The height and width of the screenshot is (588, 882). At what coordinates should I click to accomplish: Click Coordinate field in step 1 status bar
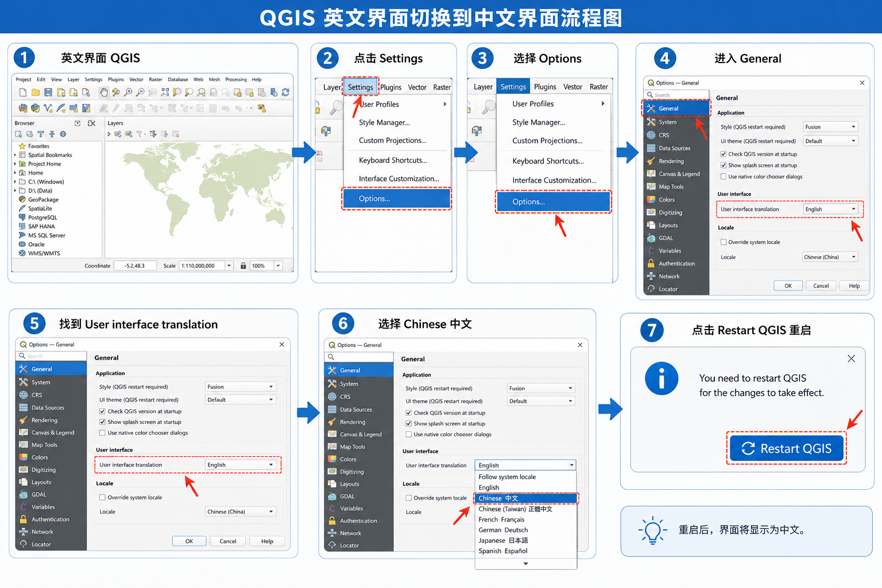135,266
